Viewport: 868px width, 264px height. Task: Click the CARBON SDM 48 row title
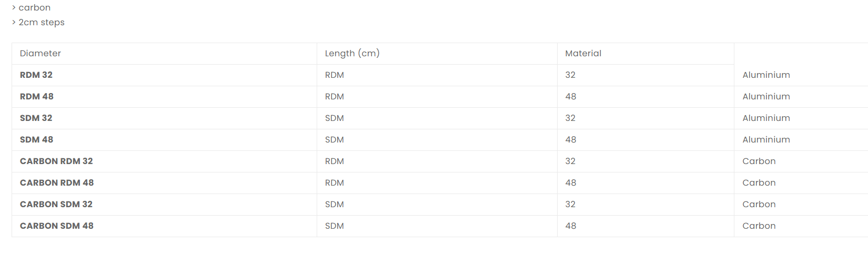pos(57,226)
